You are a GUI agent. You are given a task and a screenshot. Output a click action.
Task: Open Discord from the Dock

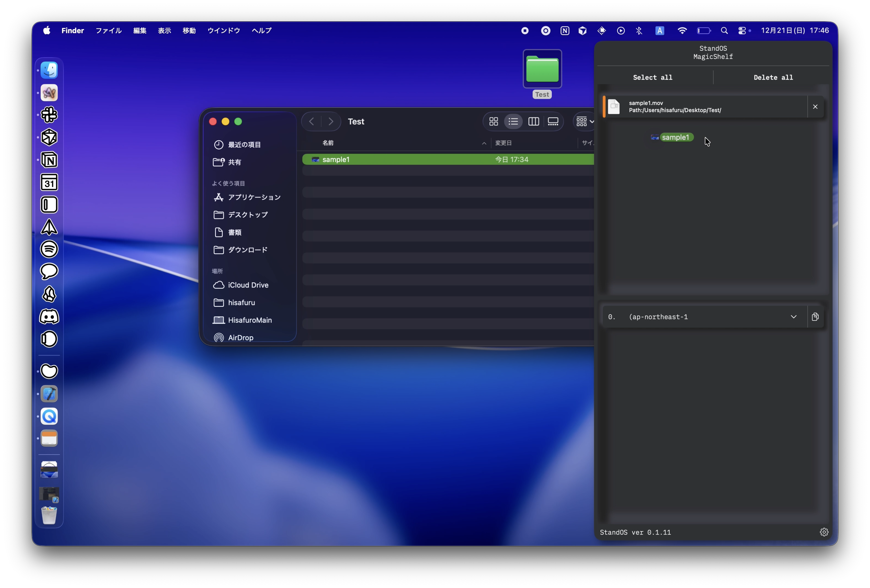pos(49,316)
